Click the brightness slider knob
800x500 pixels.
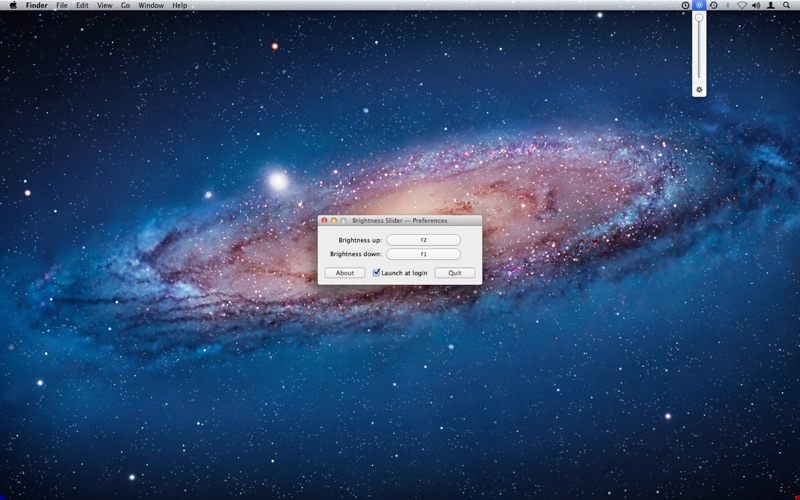pyautogui.click(x=699, y=18)
